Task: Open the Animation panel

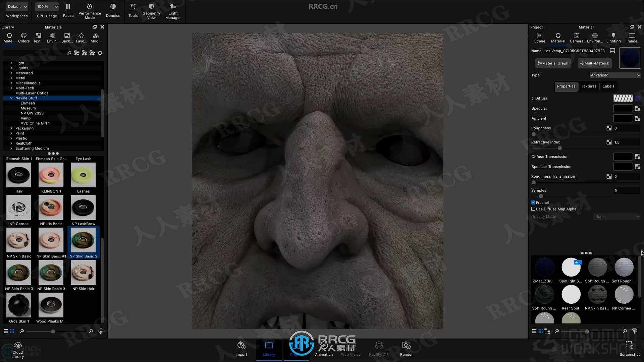Action: [324, 349]
